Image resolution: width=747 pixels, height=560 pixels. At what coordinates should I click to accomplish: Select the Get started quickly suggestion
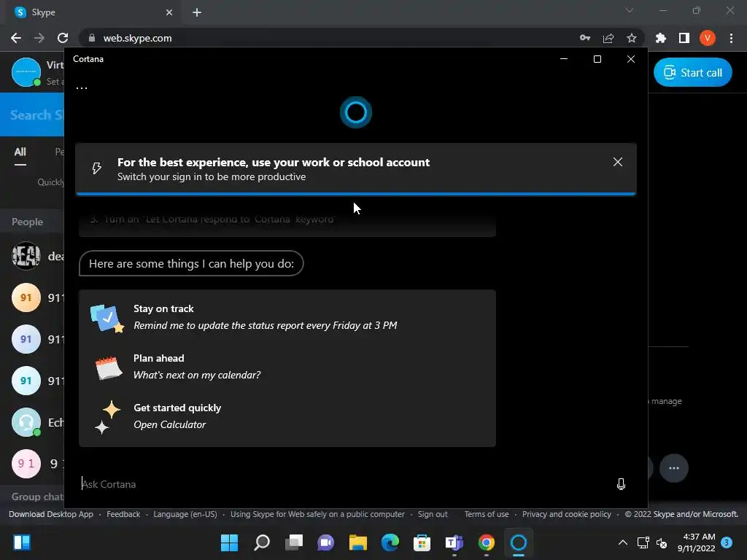tap(287, 416)
